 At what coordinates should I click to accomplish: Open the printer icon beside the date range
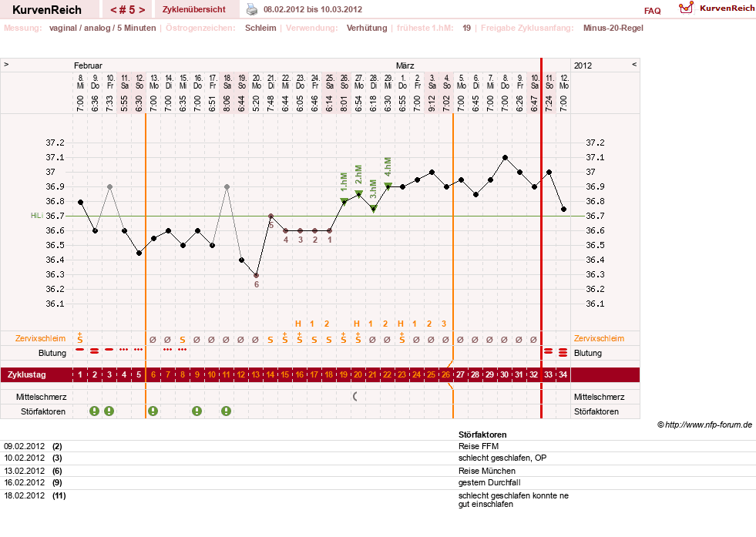click(252, 9)
